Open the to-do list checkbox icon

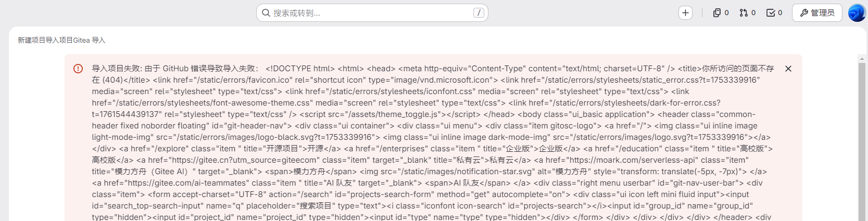tap(774, 13)
